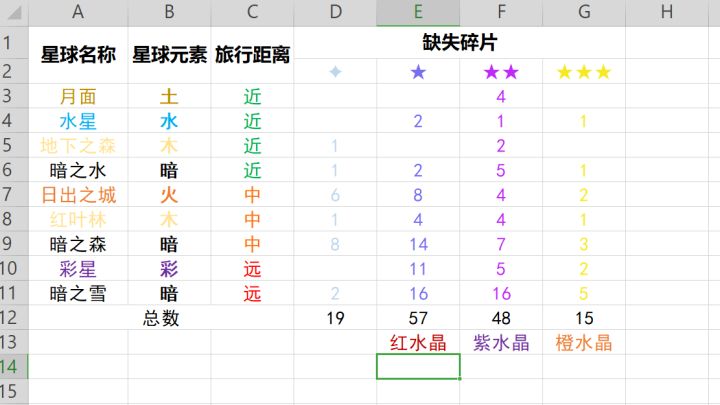Click the single blue star cell

click(418, 72)
